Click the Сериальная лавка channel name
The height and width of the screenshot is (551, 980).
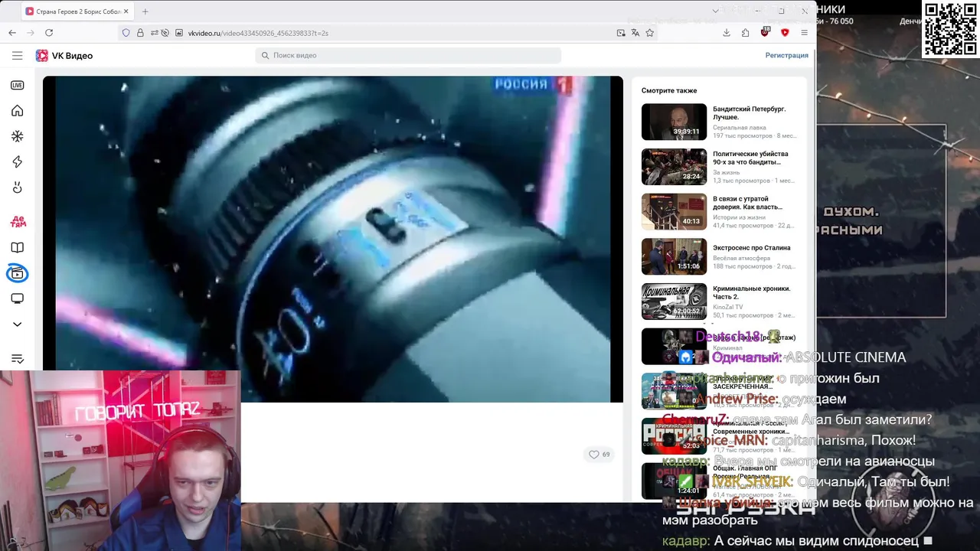point(740,128)
